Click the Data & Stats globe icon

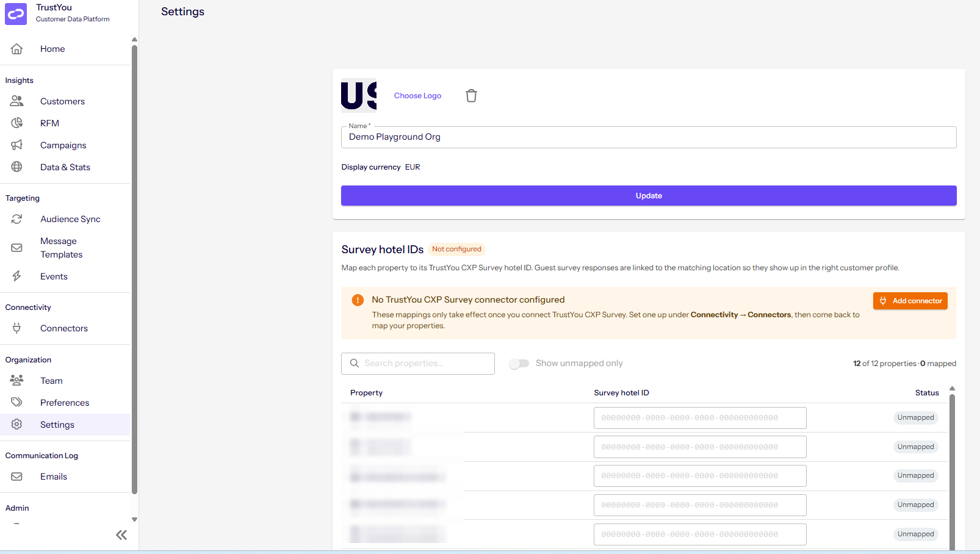[x=16, y=167]
